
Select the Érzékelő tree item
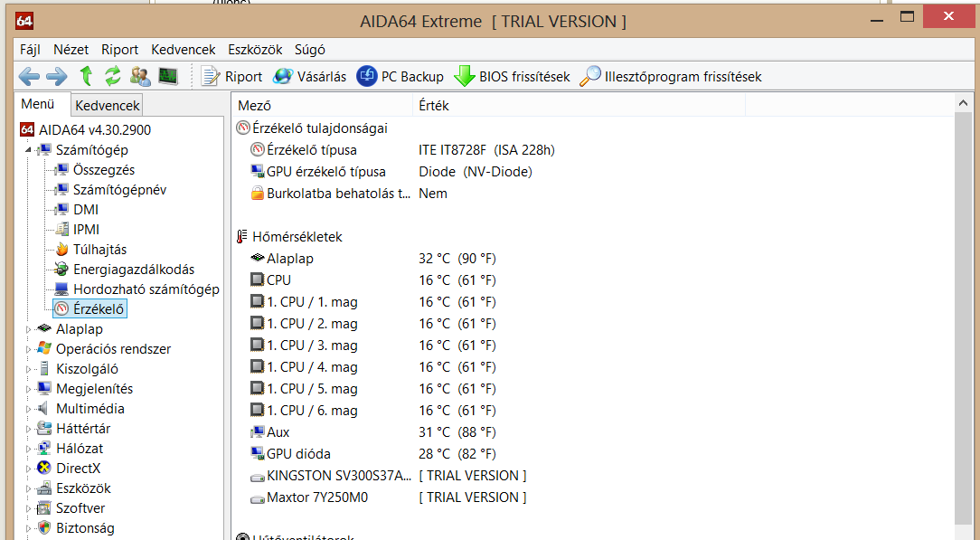click(90, 308)
